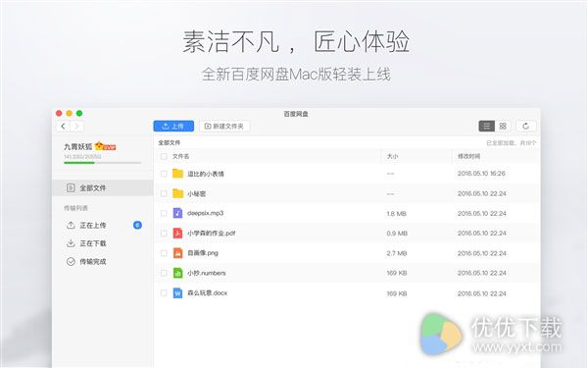The image size is (588, 368).
Task: Click the blue 上传 upload button
Action: point(173,127)
